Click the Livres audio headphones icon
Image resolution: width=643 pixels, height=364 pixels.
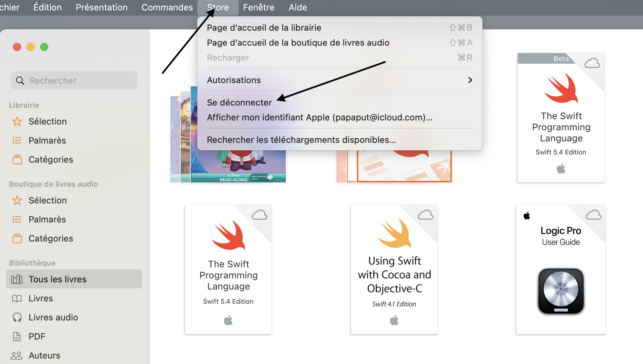coord(17,317)
